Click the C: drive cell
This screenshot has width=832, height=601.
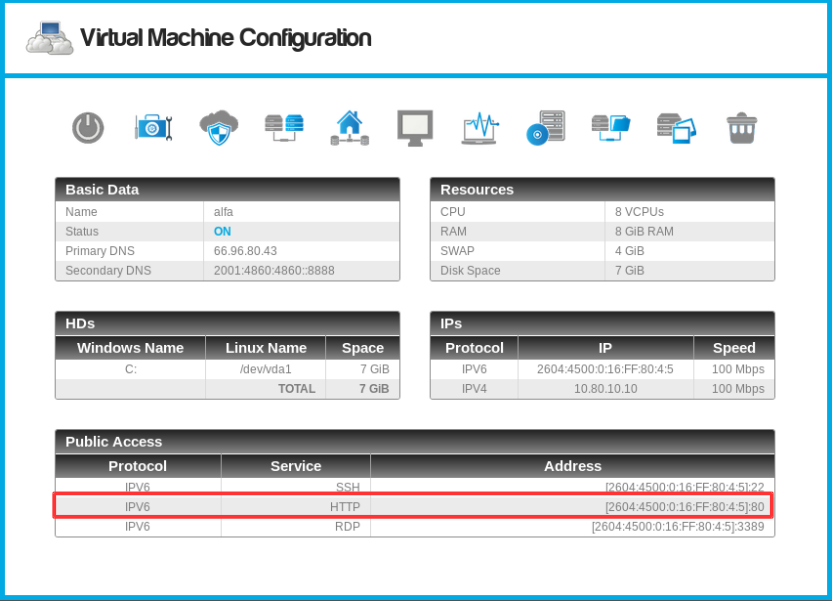click(x=131, y=369)
